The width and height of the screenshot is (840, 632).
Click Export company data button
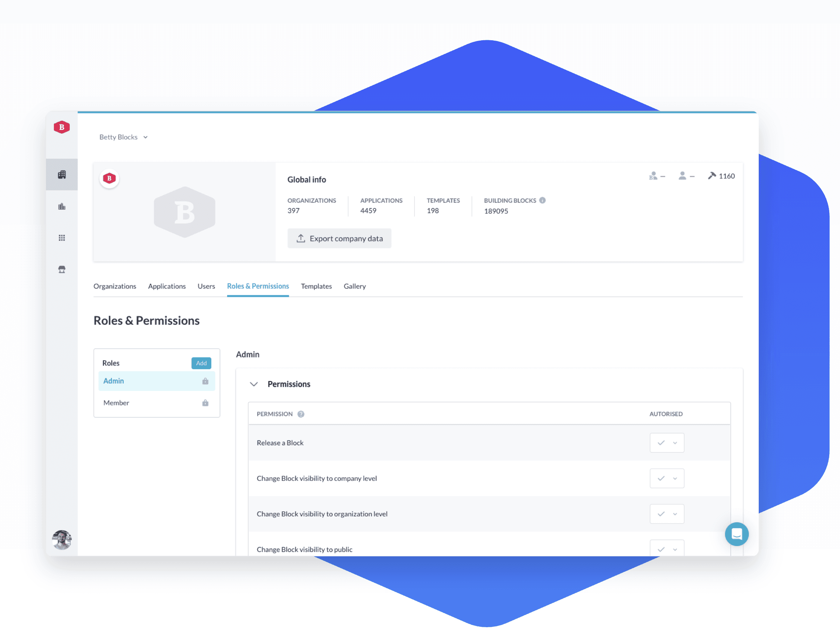point(339,239)
